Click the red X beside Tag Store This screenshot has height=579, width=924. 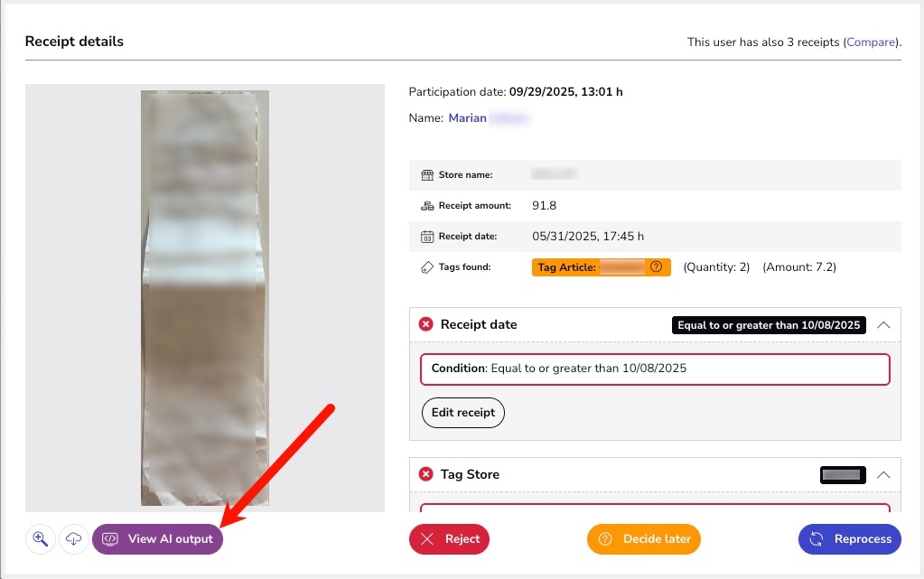(426, 474)
